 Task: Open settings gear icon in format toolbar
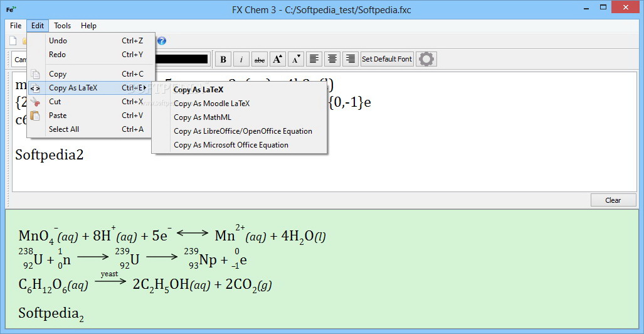pyautogui.click(x=426, y=59)
